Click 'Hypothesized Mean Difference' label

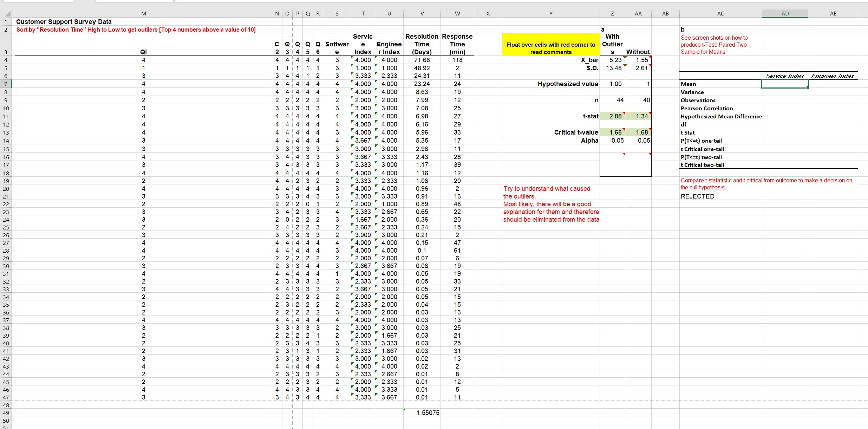[x=721, y=117]
